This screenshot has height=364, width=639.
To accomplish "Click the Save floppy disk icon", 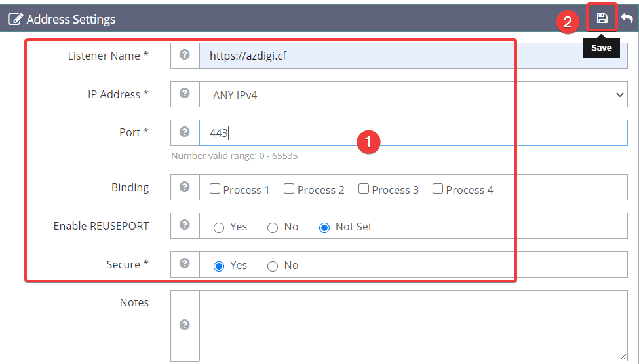I will point(602,18).
